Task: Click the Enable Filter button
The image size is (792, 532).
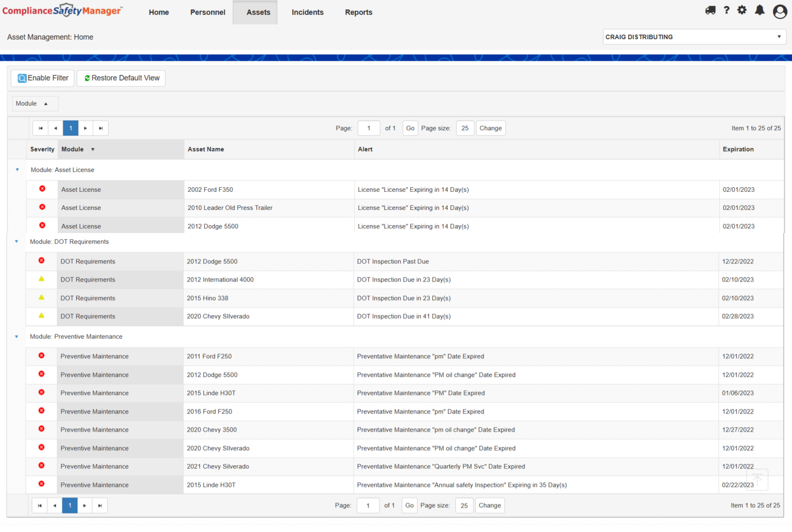Action: point(43,78)
